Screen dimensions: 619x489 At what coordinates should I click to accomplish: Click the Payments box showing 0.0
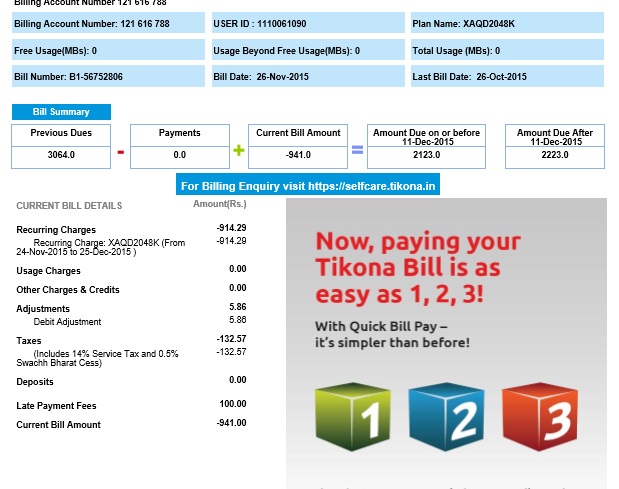(179, 155)
